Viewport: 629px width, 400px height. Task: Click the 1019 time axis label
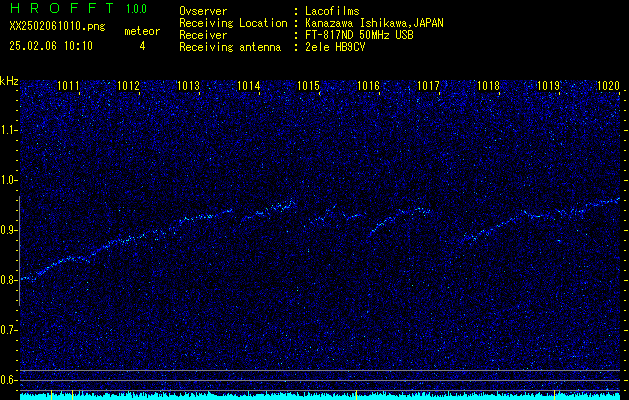548,86
